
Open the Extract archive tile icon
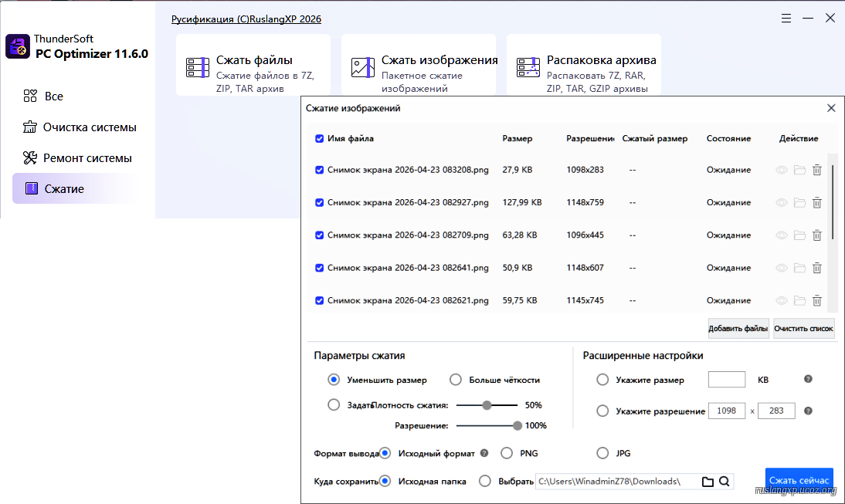point(528,67)
